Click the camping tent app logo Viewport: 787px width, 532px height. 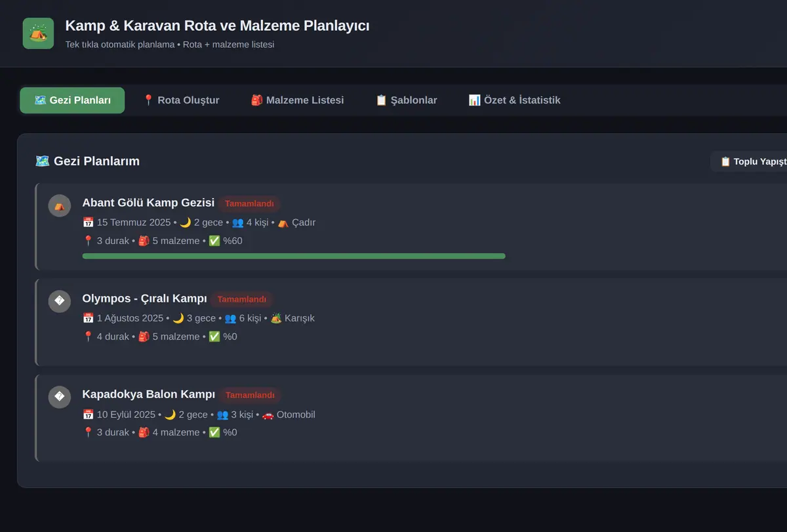coord(38,33)
